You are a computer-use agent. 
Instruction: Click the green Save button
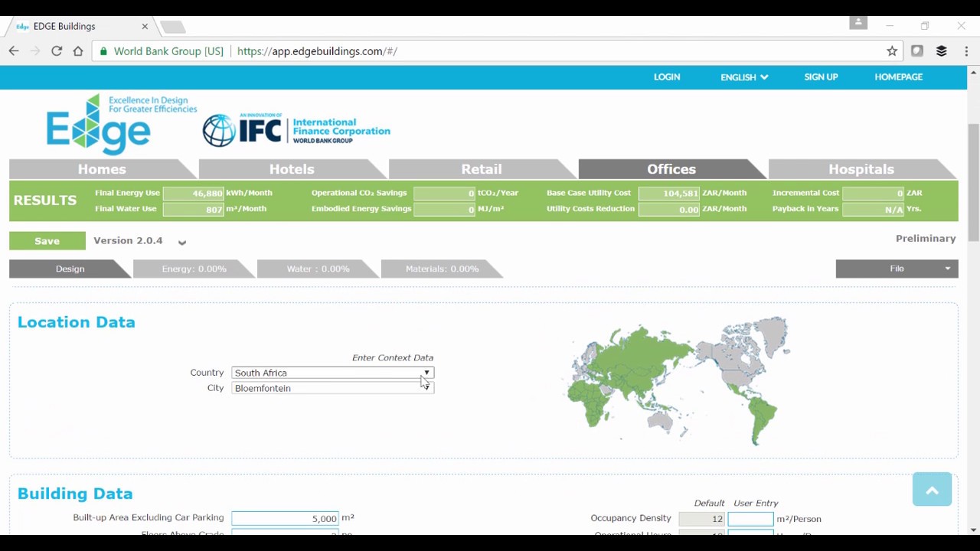47,241
